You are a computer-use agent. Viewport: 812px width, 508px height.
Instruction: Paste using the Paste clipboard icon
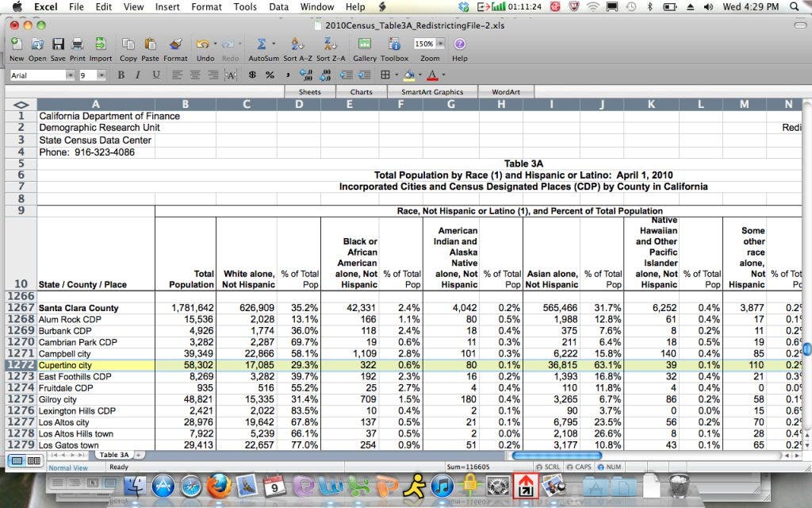(x=150, y=44)
